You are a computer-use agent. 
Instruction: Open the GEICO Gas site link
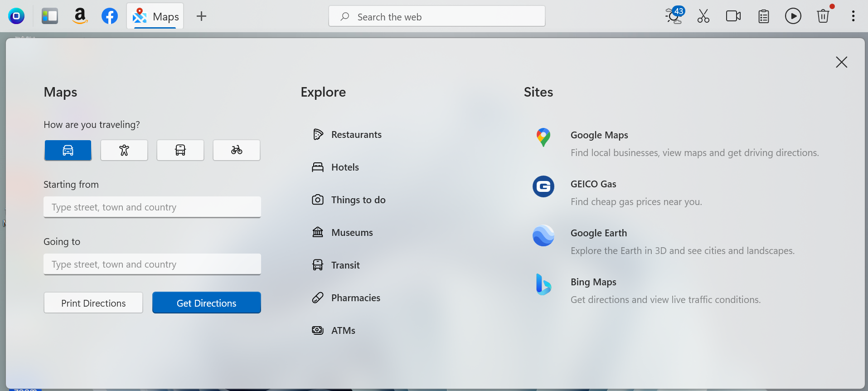(593, 184)
